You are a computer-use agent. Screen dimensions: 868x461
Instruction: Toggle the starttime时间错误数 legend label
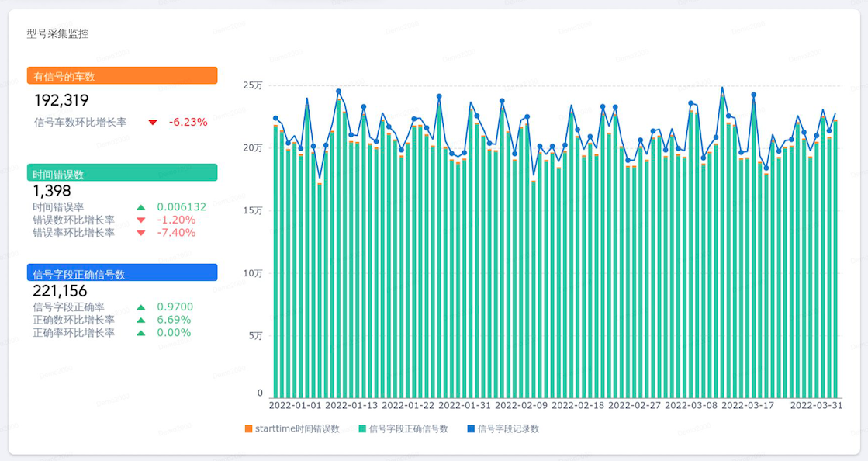tap(297, 429)
